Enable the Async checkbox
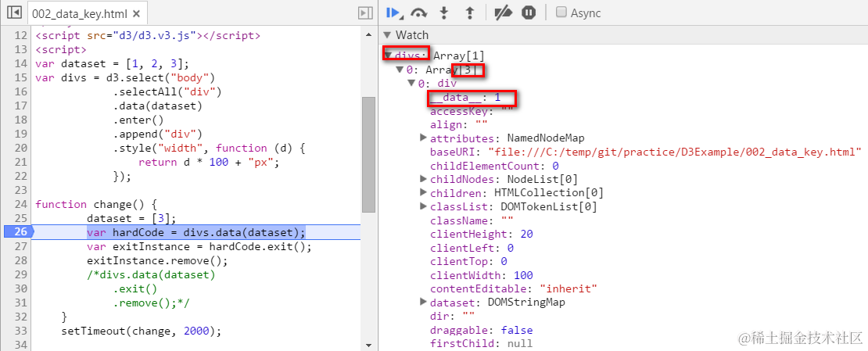Viewport: 868px width, 351px height. point(561,13)
